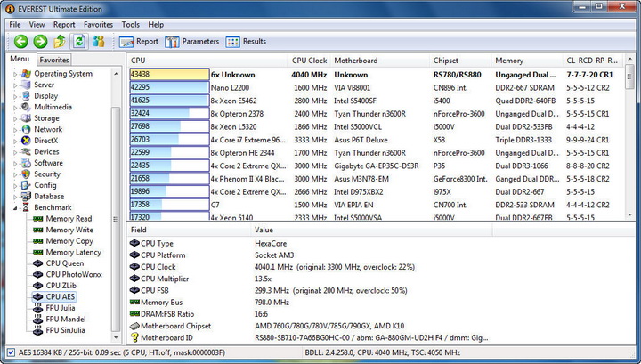Collapse the Benchmark tree node
Viewport: 641px width, 364px height.
click(x=15, y=208)
